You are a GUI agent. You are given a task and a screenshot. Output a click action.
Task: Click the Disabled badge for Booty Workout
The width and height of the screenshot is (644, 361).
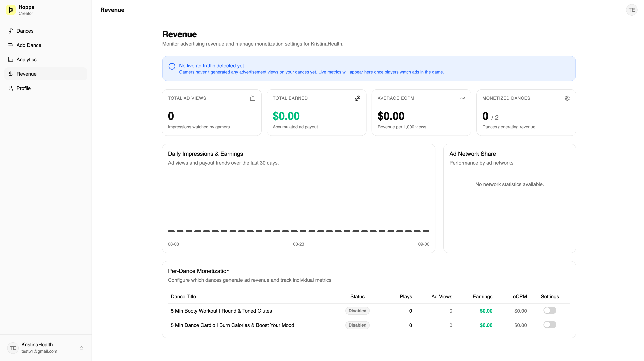[357, 311]
